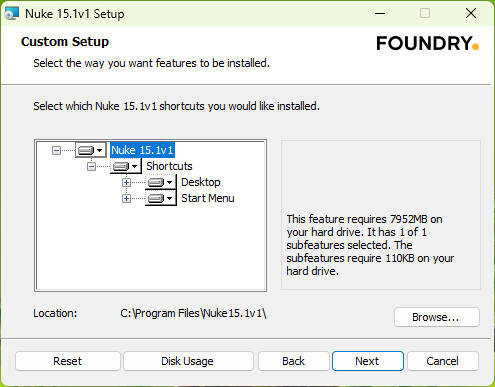Click the Reset button
The width and height of the screenshot is (495, 387).
68,361
